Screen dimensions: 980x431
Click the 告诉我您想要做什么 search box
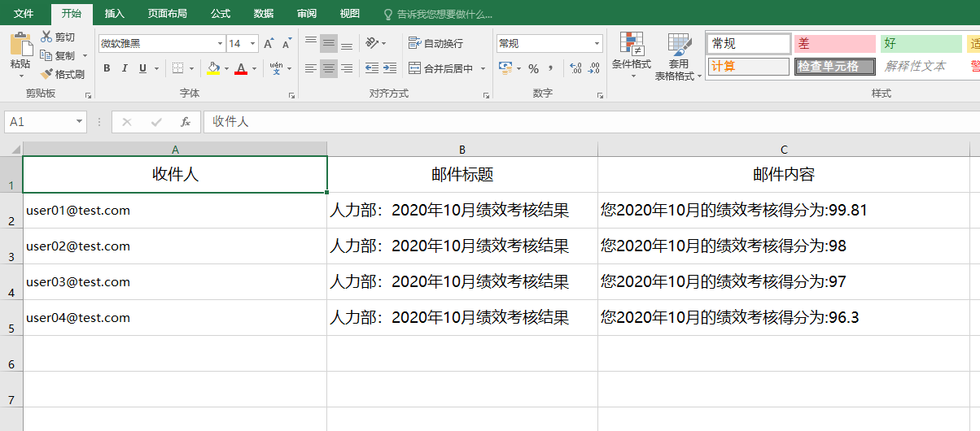click(439, 15)
